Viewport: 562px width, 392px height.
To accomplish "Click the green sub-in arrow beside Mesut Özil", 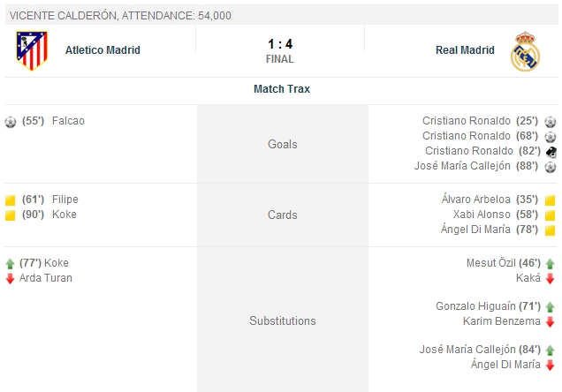I will pyautogui.click(x=550, y=263).
